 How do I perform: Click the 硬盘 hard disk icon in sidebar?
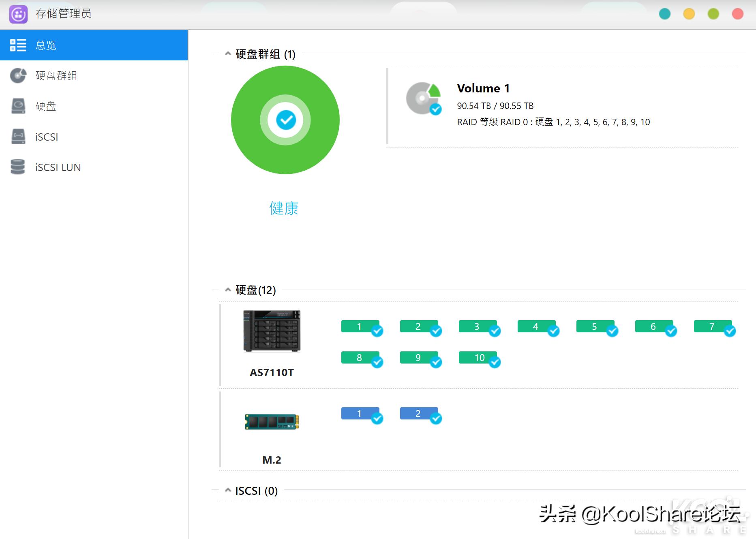click(18, 106)
